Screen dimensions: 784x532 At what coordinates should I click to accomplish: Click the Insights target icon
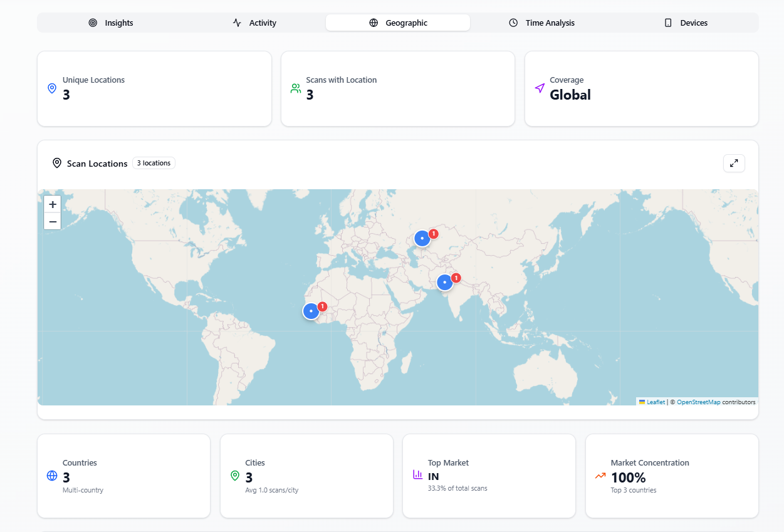click(x=93, y=23)
